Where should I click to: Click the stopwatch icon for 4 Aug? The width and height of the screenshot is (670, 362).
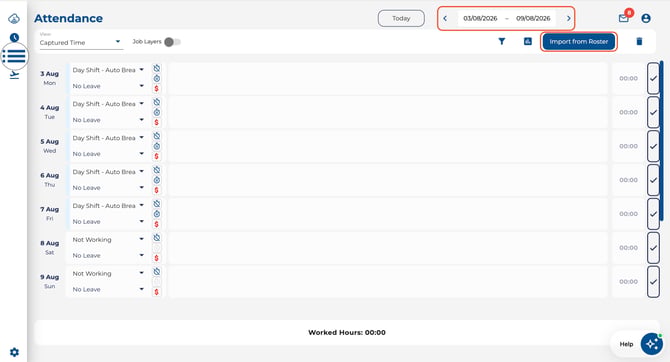click(x=157, y=112)
